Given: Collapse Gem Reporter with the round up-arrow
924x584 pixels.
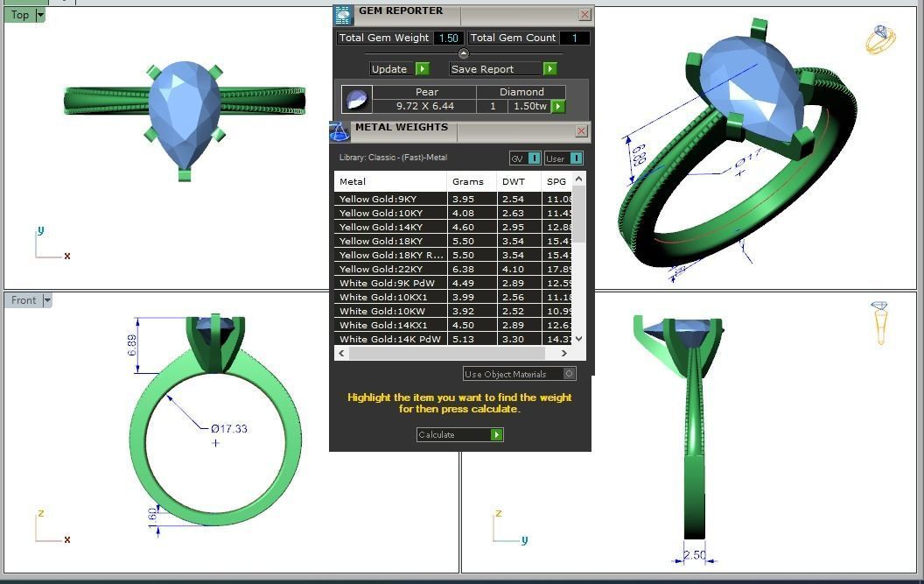Looking at the screenshot, I should [464, 53].
